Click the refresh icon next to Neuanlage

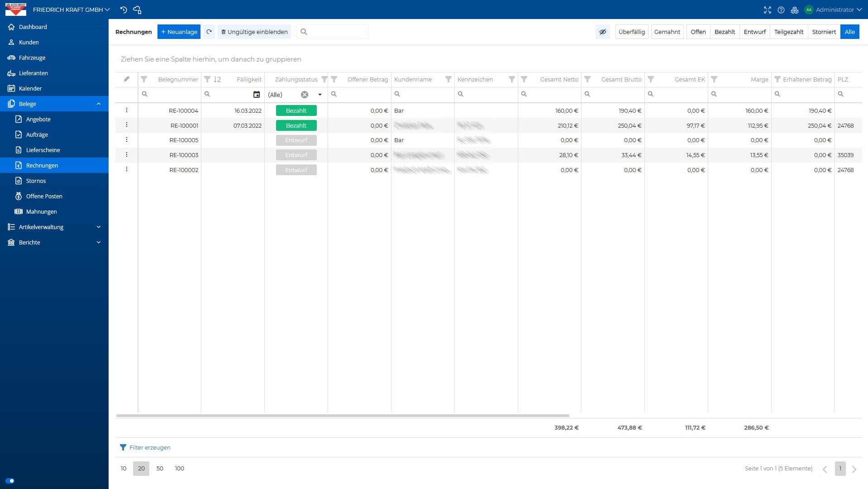click(x=209, y=32)
